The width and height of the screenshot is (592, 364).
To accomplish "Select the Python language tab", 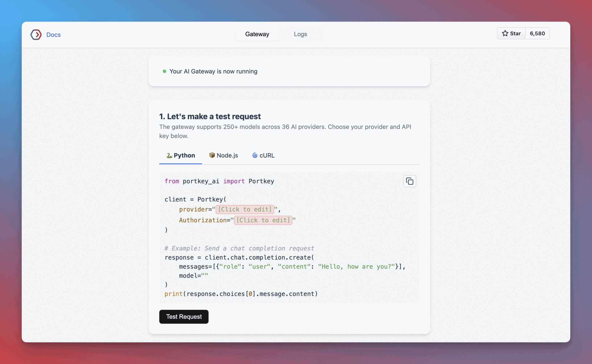I will coord(180,156).
